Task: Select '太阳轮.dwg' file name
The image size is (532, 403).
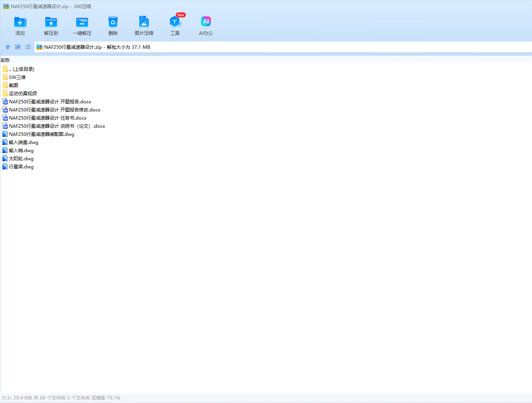Action: click(21, 159)
